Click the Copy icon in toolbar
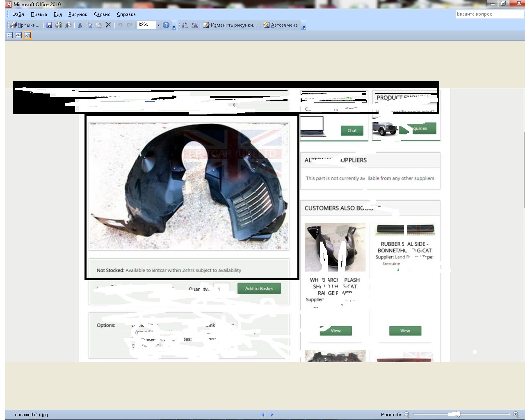Viewport: 525px width, 420px height. [x=89, y=25]
